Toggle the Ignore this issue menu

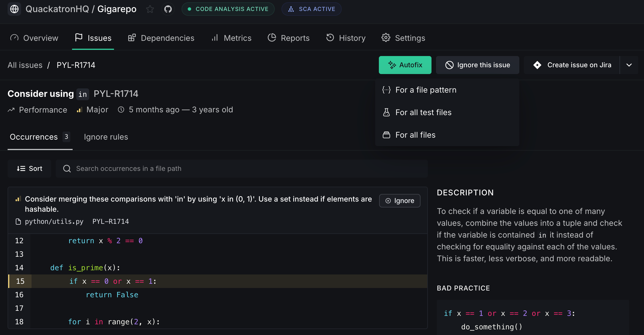pyautogui.click(x=477, y=65)
